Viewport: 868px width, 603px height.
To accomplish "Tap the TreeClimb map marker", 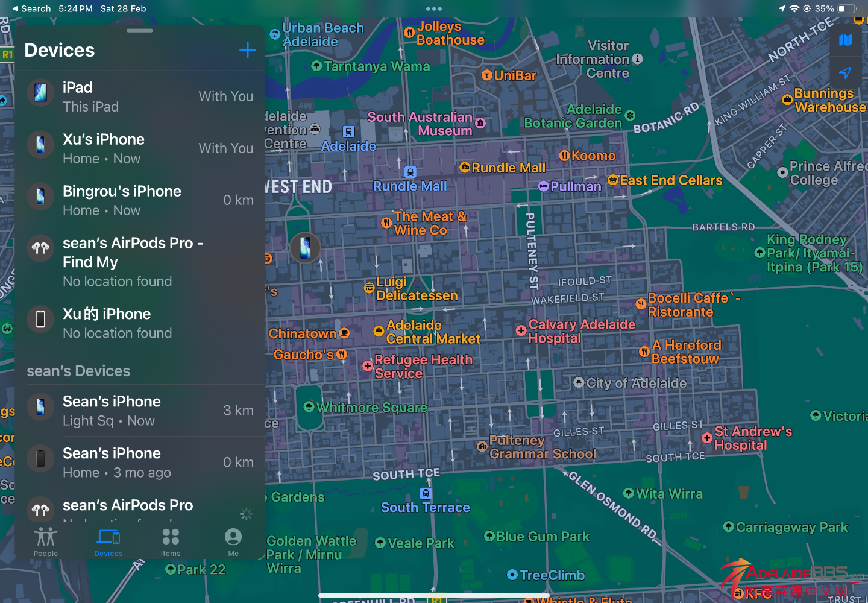I will coord(512,575).
